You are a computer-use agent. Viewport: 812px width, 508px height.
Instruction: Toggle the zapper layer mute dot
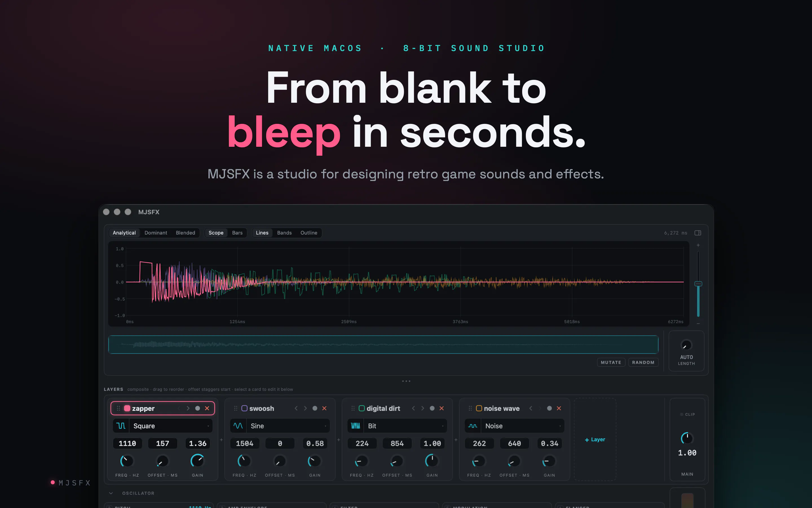tap(198, 408)
